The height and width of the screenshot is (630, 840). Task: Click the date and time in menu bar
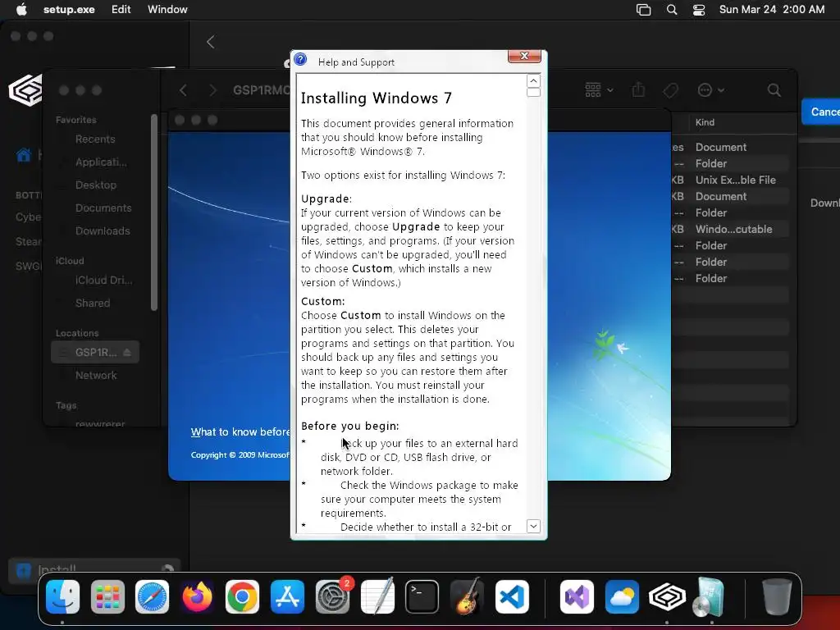(772, 10)
